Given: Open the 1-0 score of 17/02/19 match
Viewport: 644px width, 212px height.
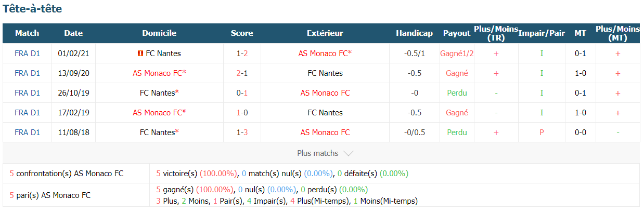Looking at the screenshot, I should (242, 113).
